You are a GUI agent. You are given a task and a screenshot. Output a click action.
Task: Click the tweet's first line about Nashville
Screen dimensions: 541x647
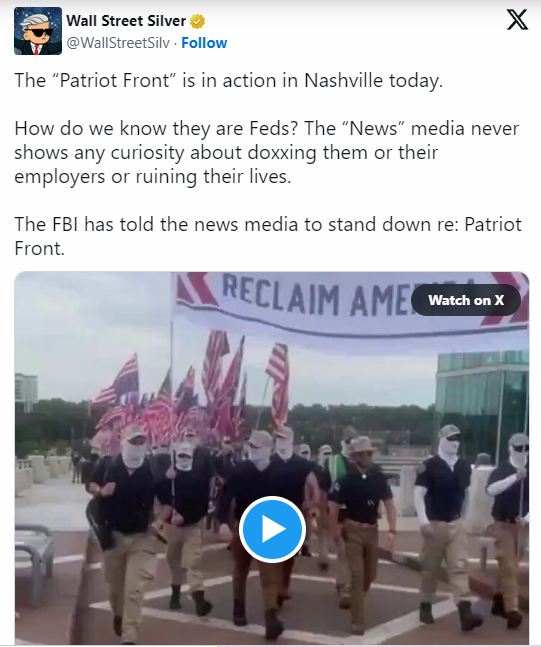(229, 80)
